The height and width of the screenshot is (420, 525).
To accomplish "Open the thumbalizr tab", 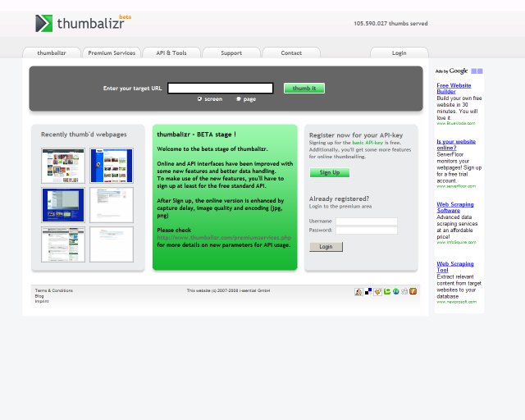I will point(52,53).
